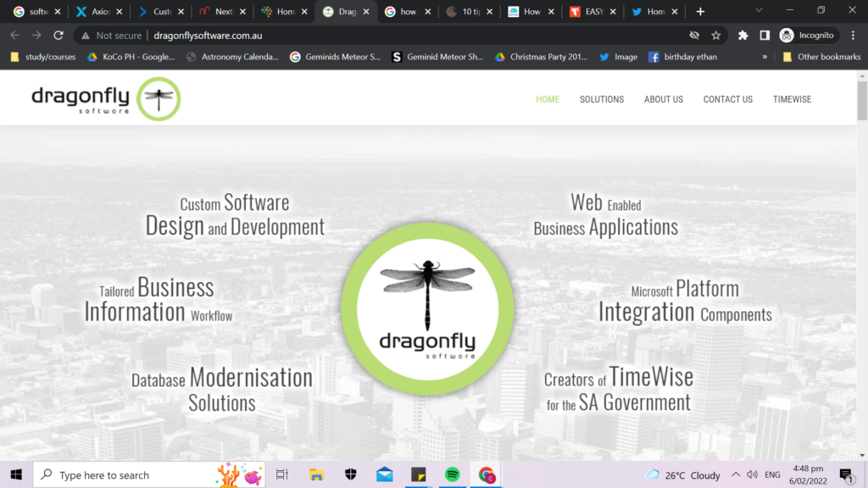Close the Axios tab
The height and width of the screenshot is (488, 868).
[119, 12]
